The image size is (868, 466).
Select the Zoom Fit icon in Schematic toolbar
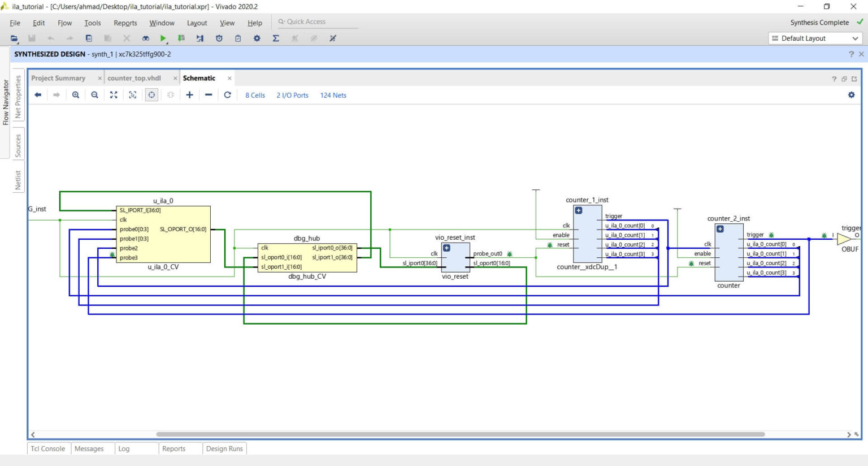pos(114,95)
